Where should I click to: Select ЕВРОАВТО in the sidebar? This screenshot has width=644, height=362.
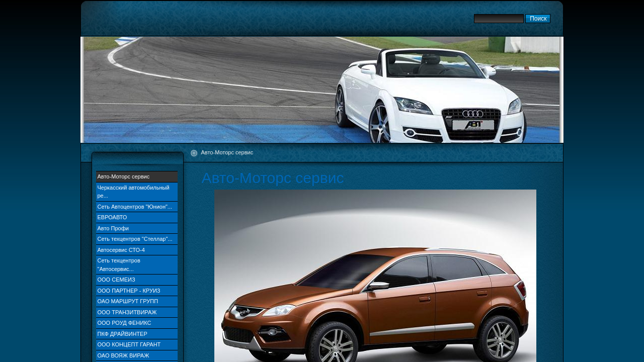(137, 217)
